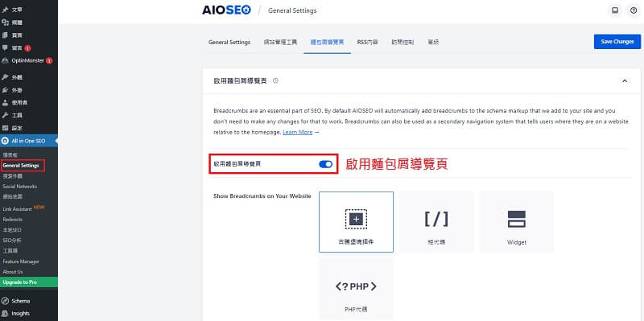644x321 pixels.
Task: Open the help question-mark icon in the top right
Action: 634,10
